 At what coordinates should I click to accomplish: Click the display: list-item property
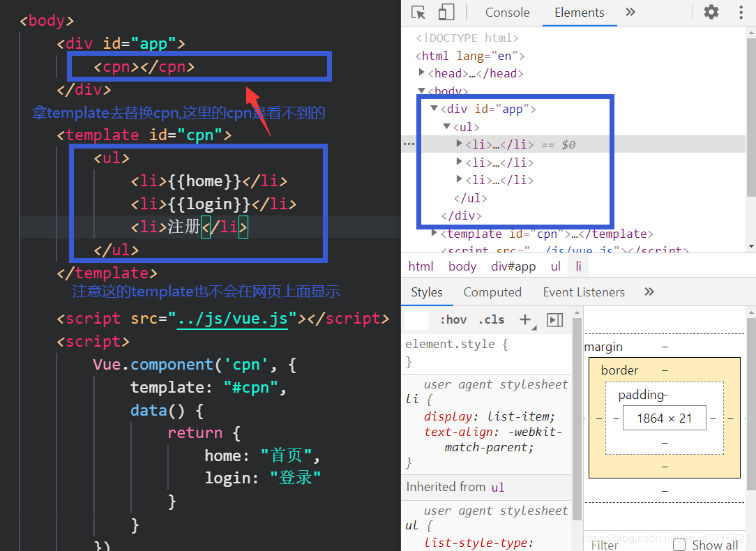[x=490, y=416]
